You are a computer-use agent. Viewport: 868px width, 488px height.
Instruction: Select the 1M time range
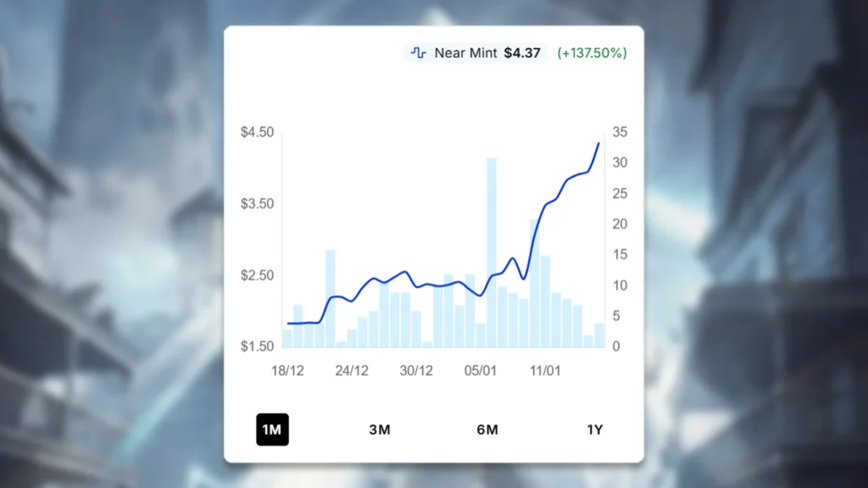coord(272,430)
